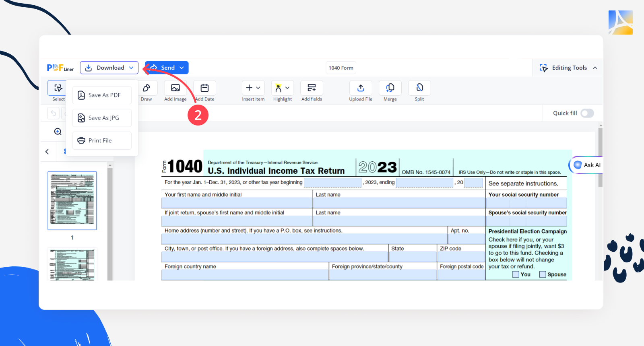
Task: Expand the Insert item dropdown
Action: pyautogui.click(x=253, y=88)
